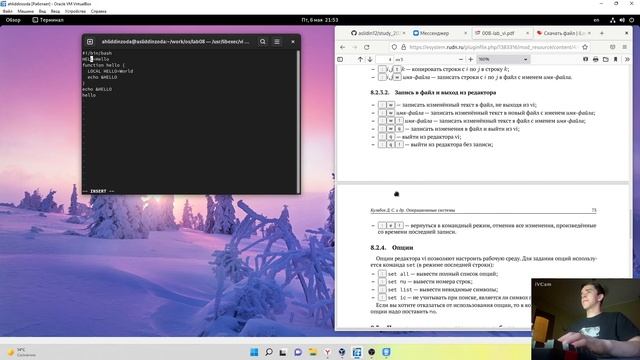This screenshot has height=360, width=640.
Task: Click the browser address bar URL
Action: pyautogui.click(x=493, y=47)
